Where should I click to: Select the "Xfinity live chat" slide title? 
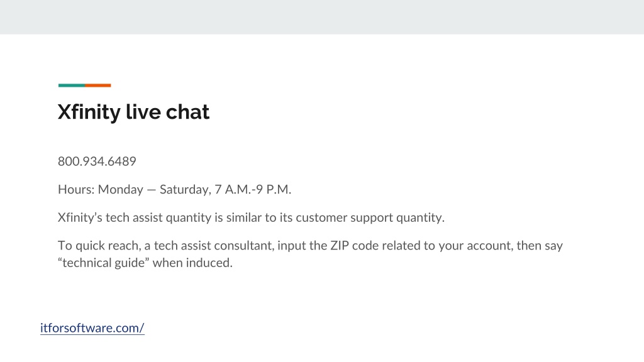coord(133,112)
